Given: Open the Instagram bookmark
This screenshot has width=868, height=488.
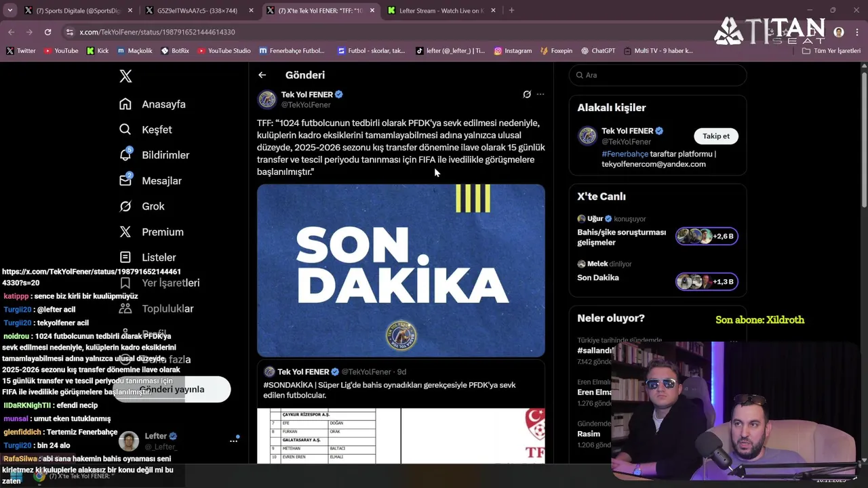Looking at the screenshot, I should pos(513,51).
